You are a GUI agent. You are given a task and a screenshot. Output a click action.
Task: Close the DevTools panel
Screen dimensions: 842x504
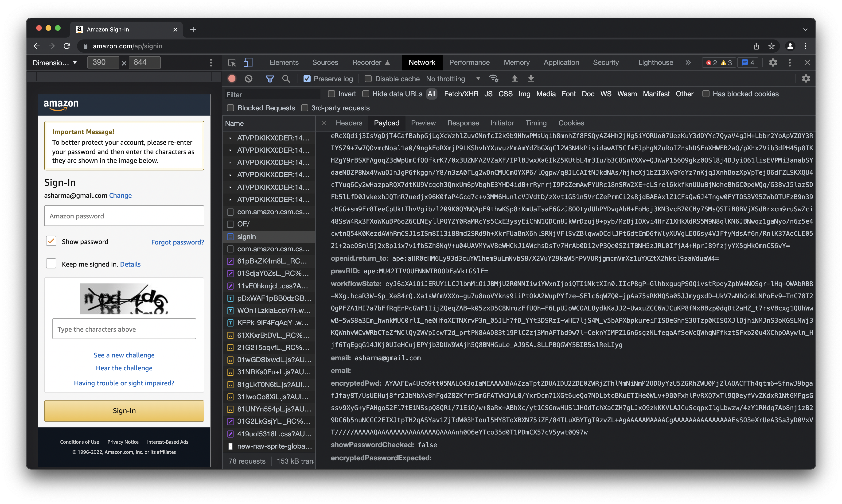pos(807,62)
